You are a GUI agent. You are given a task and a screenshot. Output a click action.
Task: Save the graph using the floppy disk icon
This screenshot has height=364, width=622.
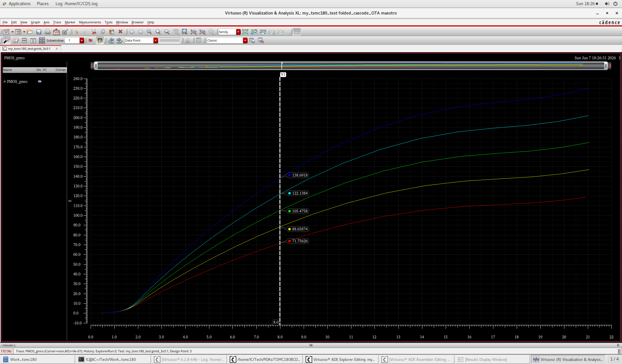[39, 32]
